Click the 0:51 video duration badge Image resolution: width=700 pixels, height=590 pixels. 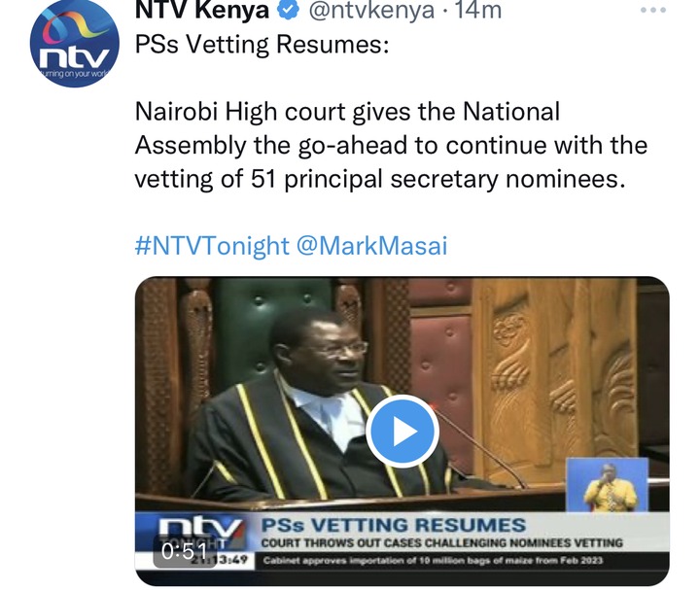pyautogui.click(x=185, y=552)
